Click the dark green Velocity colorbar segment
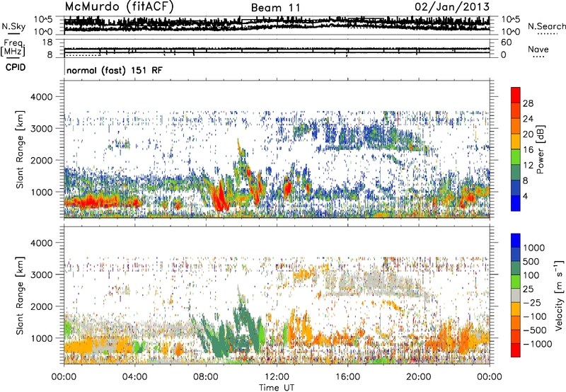Viewport: 566px width, 392px height. (x=516, y=268)
